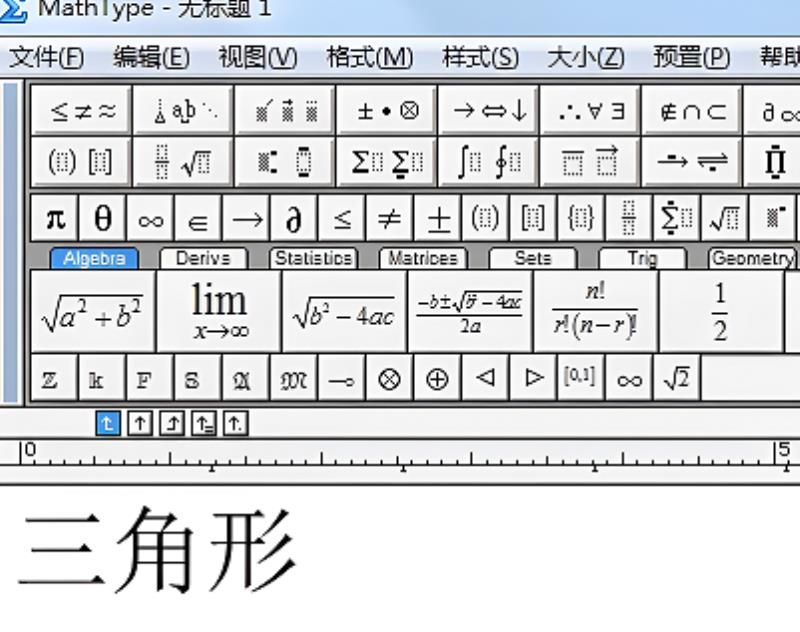Insert the double-struck Z symbol

coord(55,378)
